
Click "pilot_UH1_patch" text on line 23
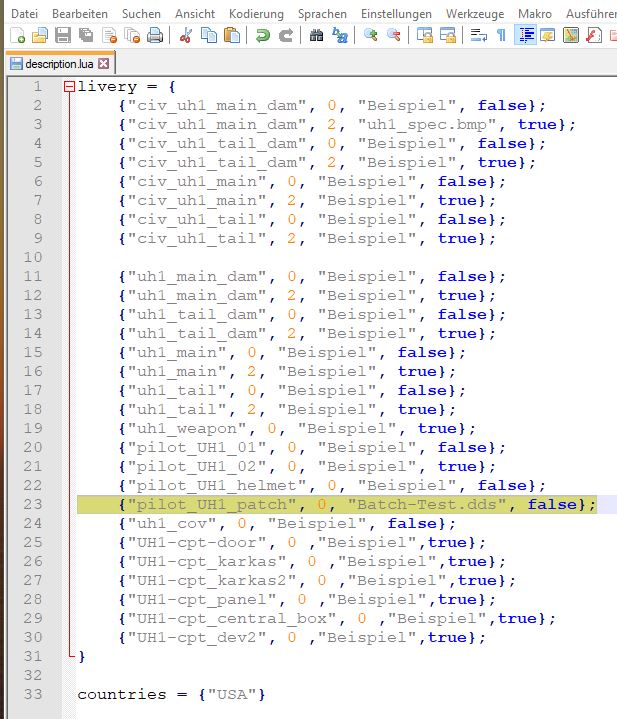[213, 504]
